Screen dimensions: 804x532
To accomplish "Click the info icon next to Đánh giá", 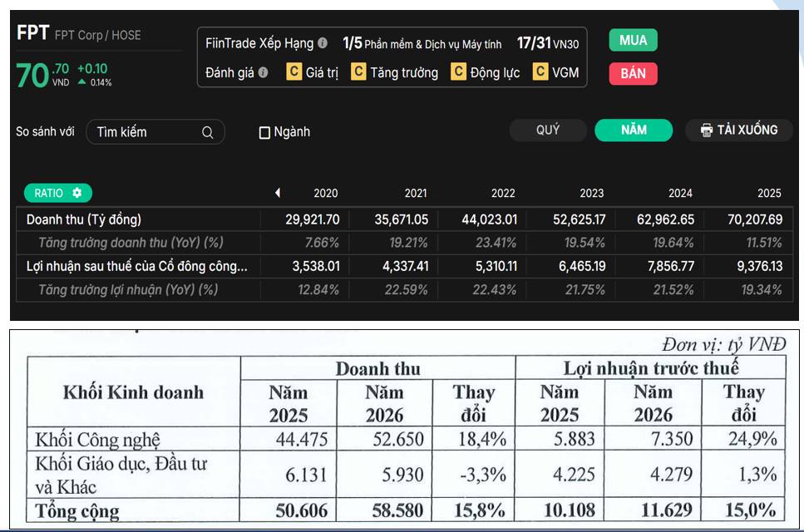I will [x=263, y=72].
